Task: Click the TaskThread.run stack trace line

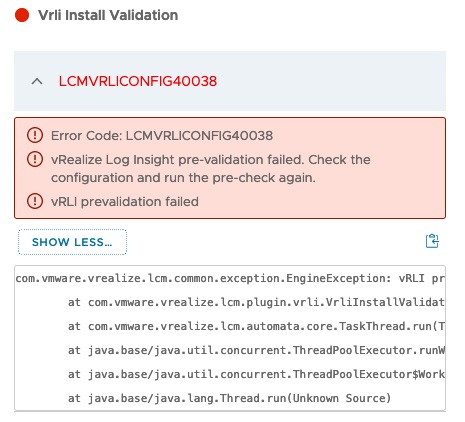Action: coord(256,326)
